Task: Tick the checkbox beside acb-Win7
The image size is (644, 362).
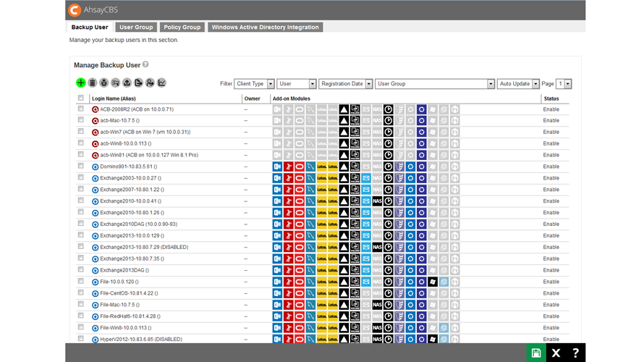Action: coord(81,132)
